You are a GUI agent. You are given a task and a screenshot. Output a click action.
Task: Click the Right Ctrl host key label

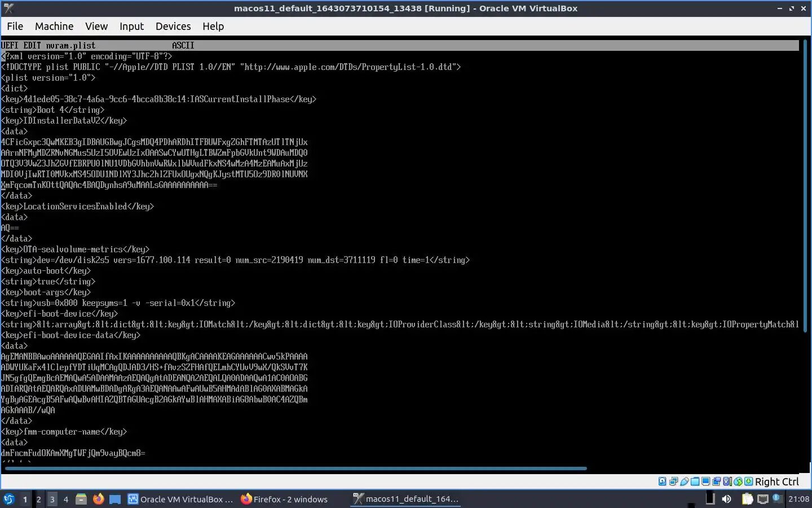777,481
